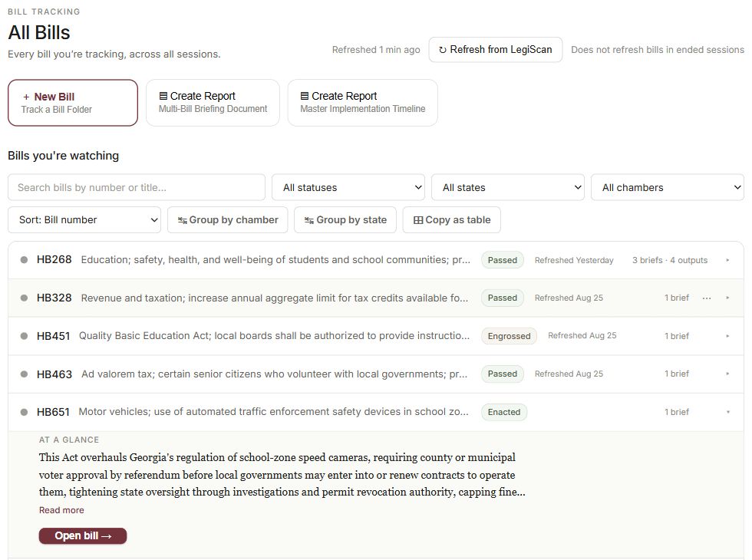Copy bills list as table

[x=452, y=219]
